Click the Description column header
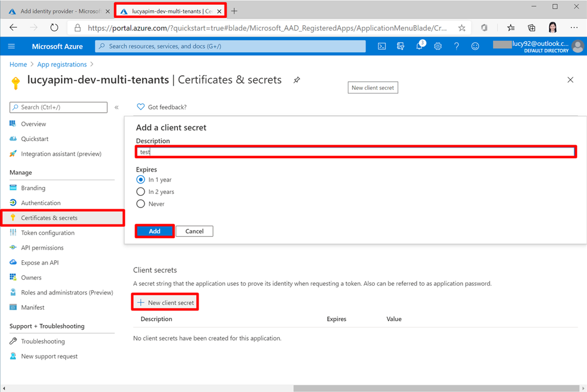This screenshot has height=392, width=587. coord(156,319)
